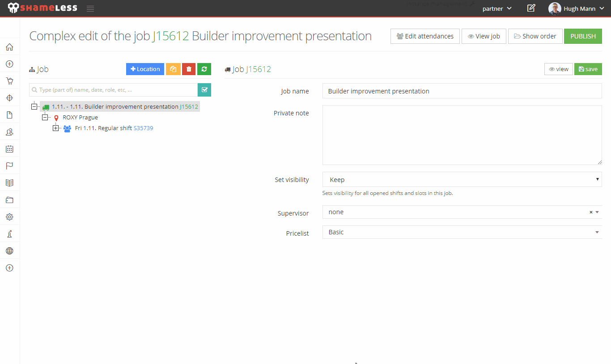
Task: Click Hugh Mann's avatar picture
Action: pos(555,8)
